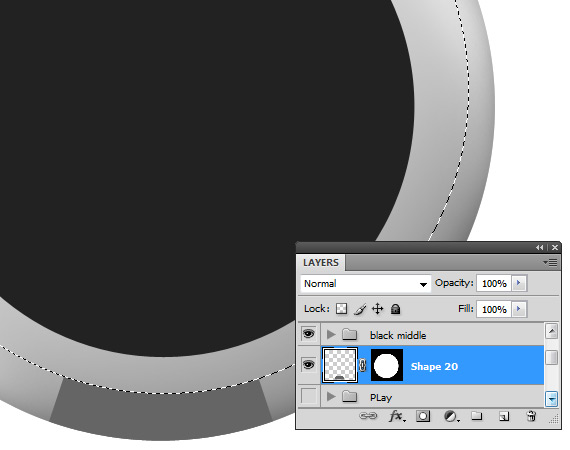Hide the black middle group
This screenshot has height=450, width=570.
309,333
